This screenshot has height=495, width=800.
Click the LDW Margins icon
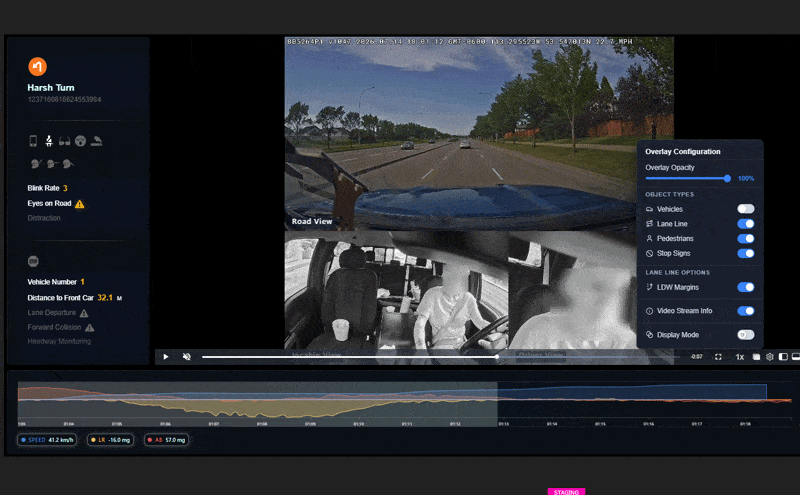(x=649, y=287)
